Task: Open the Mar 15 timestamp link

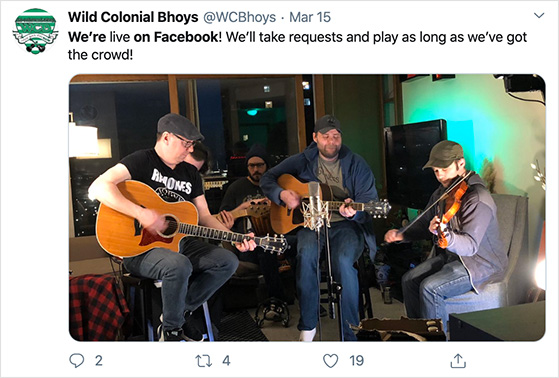Action: [x=310, y=17]
